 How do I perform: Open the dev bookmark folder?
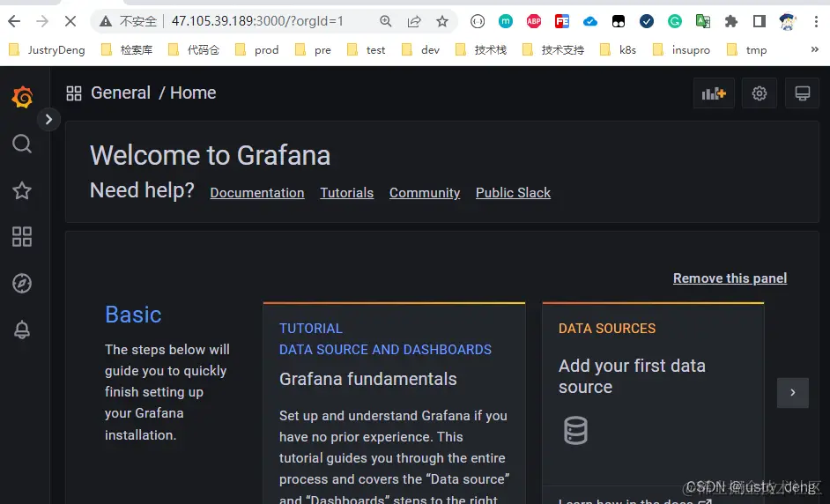click(x=421, y=49)
